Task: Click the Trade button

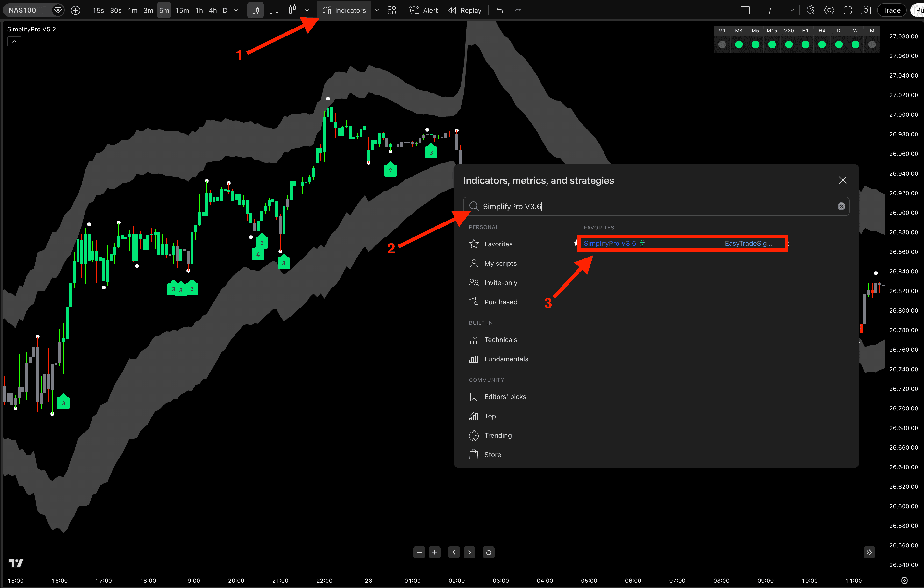Action: click(891, 10)
